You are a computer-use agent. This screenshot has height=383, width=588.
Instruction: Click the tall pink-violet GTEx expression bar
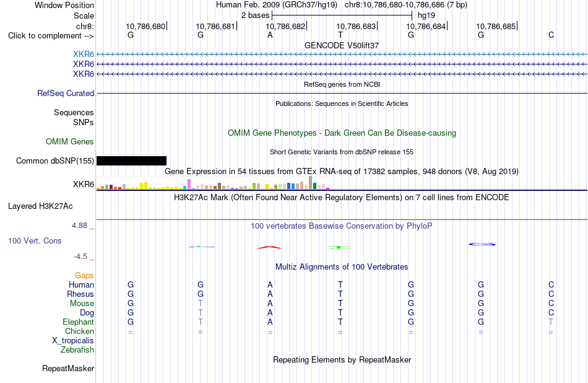[x=189, y=184]
